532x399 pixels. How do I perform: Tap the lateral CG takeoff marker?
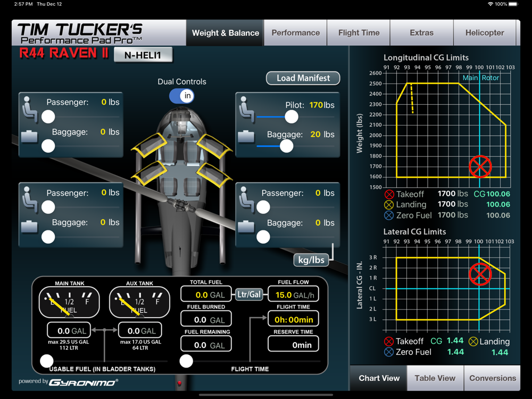[480, 274]
